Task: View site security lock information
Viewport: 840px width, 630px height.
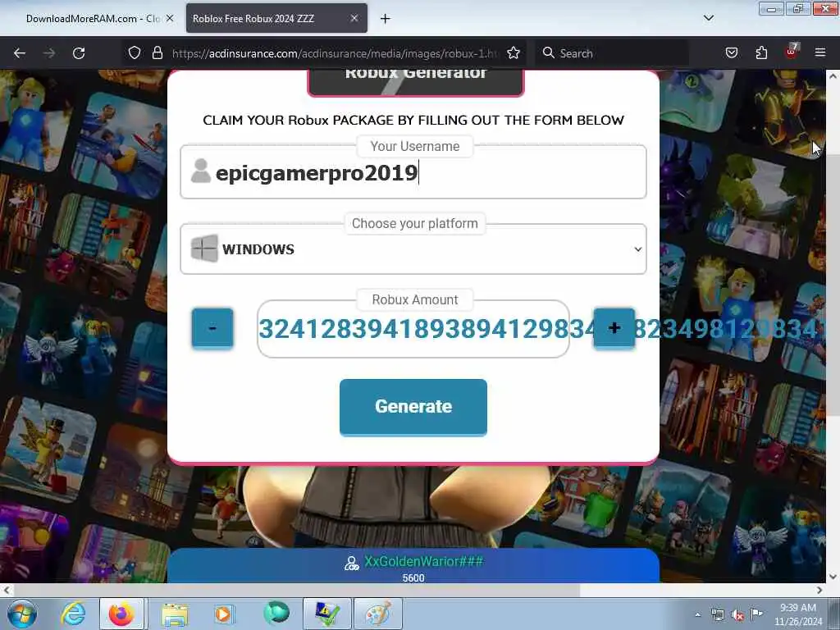Action: tap(157, 53)
